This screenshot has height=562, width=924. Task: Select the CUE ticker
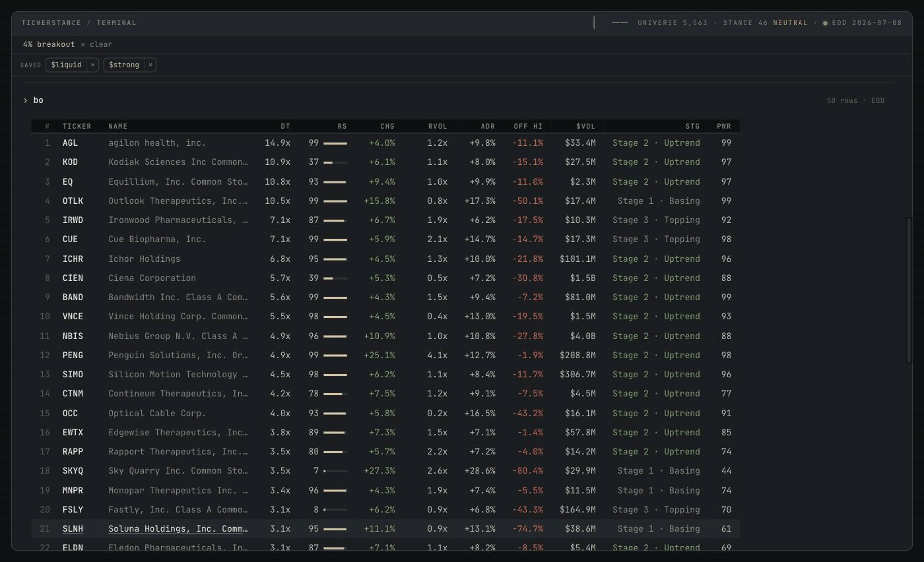point(70,239)
